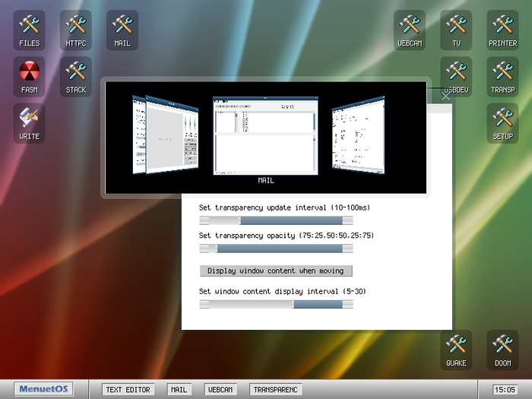Click the MenuetOS start menu button
Viewport: 532px width, 399px height.
tap(43, 389)
